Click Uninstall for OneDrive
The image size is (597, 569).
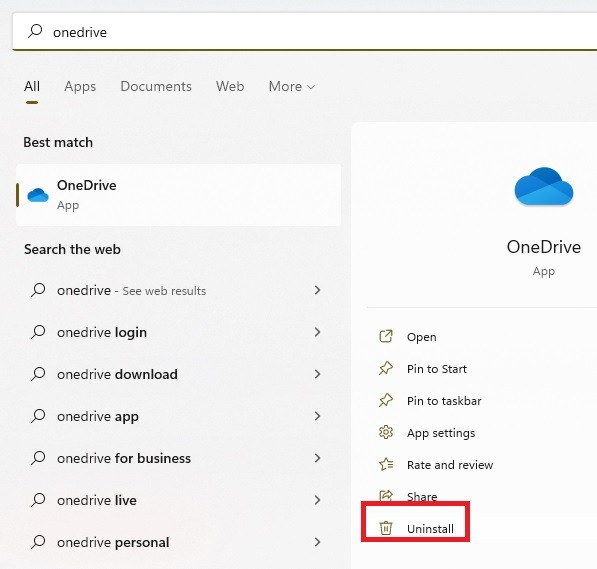point(430,529)
